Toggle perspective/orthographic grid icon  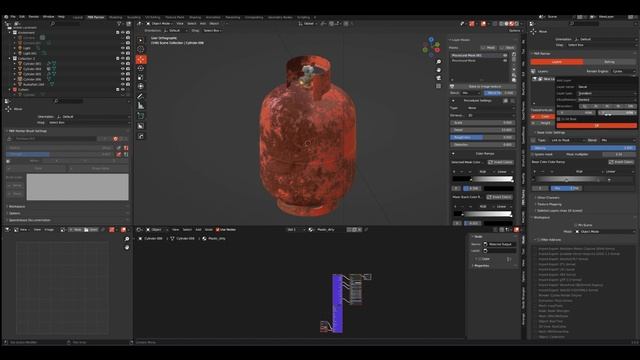pos(438,86)
